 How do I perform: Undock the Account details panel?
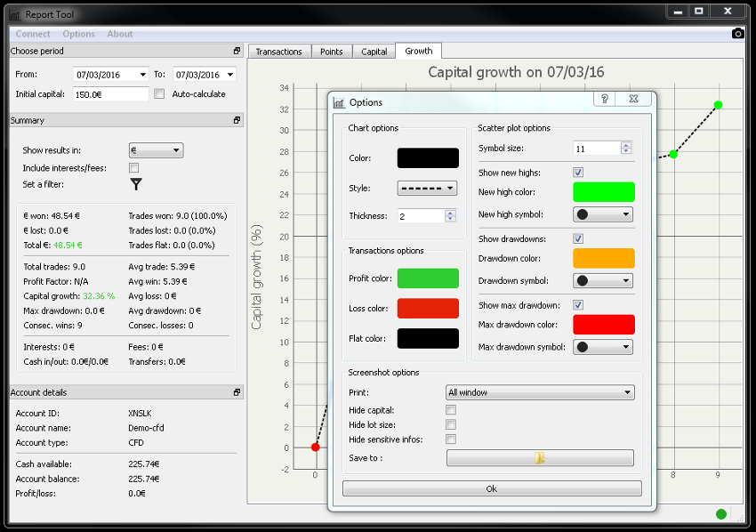point(237,392)
